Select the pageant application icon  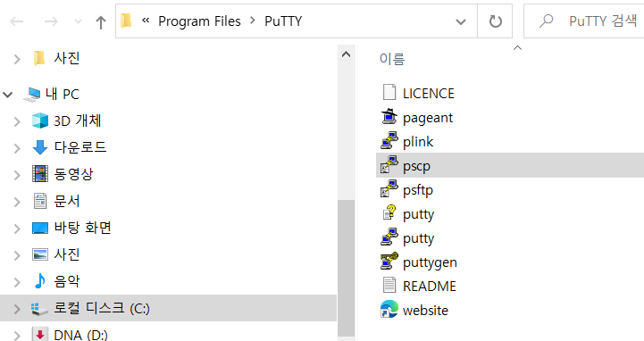tap(389, 117)
